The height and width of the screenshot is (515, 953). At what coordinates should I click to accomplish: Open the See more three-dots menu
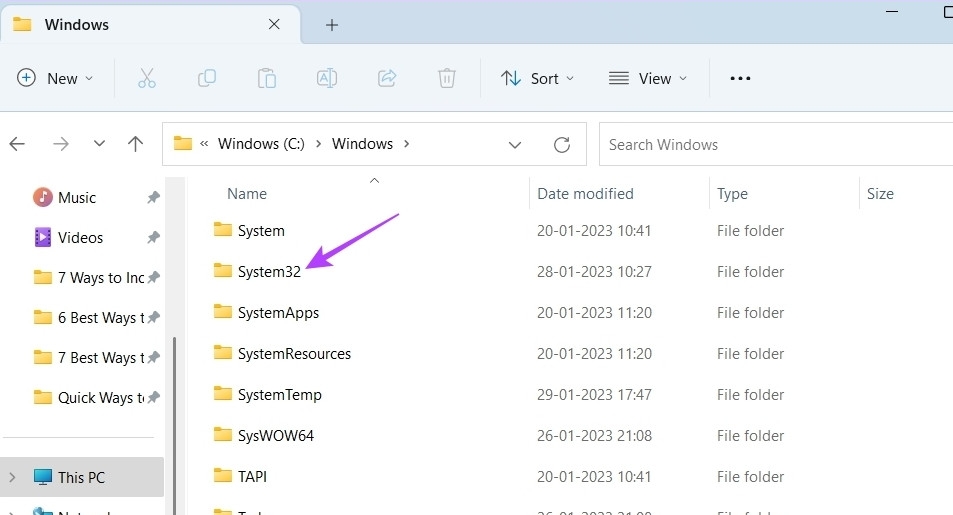[x=740, y=78]
